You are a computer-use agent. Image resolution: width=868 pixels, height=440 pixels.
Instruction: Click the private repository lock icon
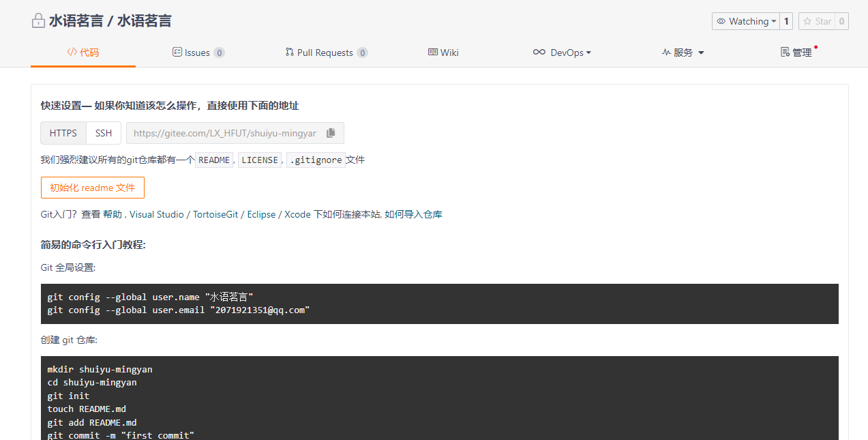point(39,21)
